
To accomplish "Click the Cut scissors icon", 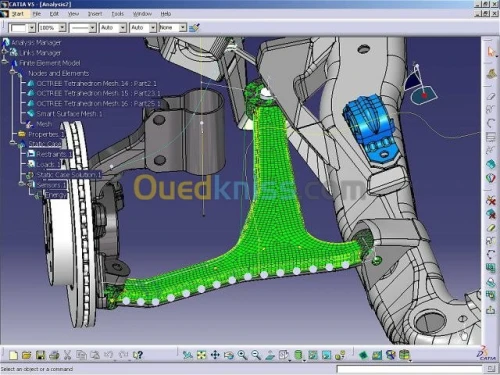I will pyautogui.click(x=67, y=355).
